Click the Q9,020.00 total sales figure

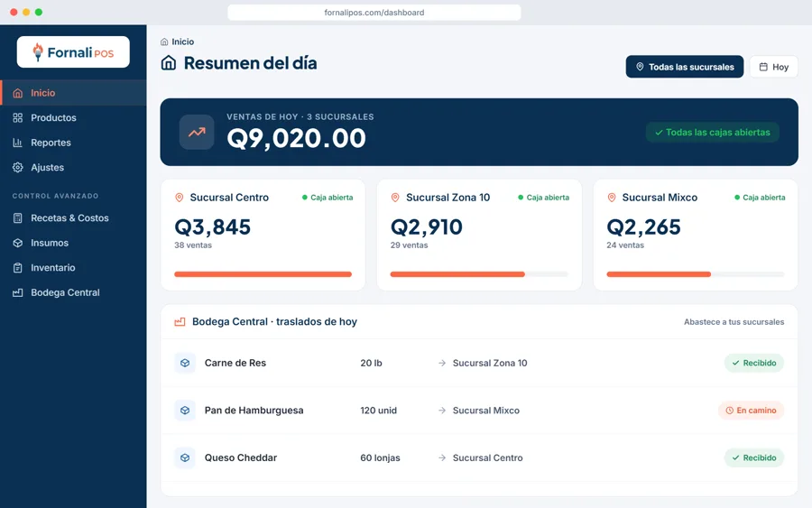click(296, 139)
